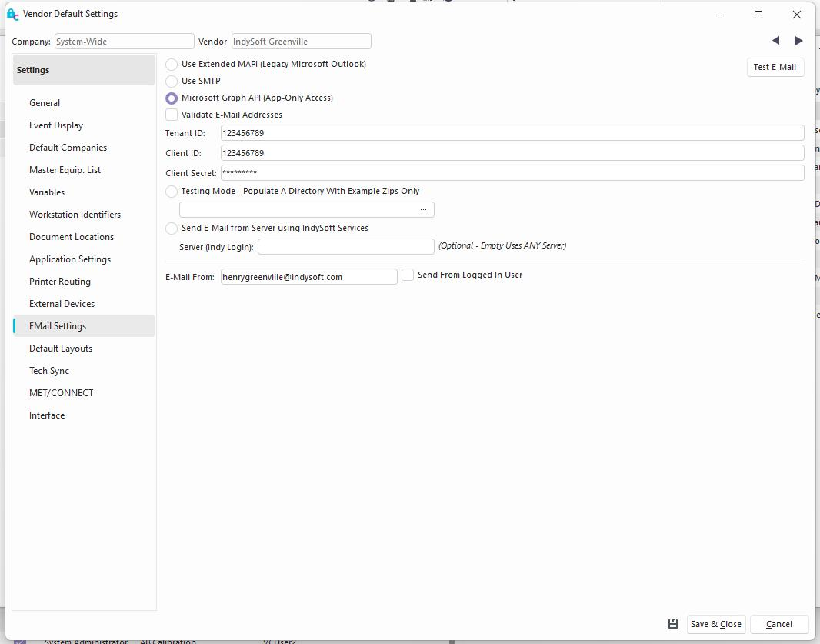
Task: Switch to Printer Routing settings
Action: coord(60,282)
